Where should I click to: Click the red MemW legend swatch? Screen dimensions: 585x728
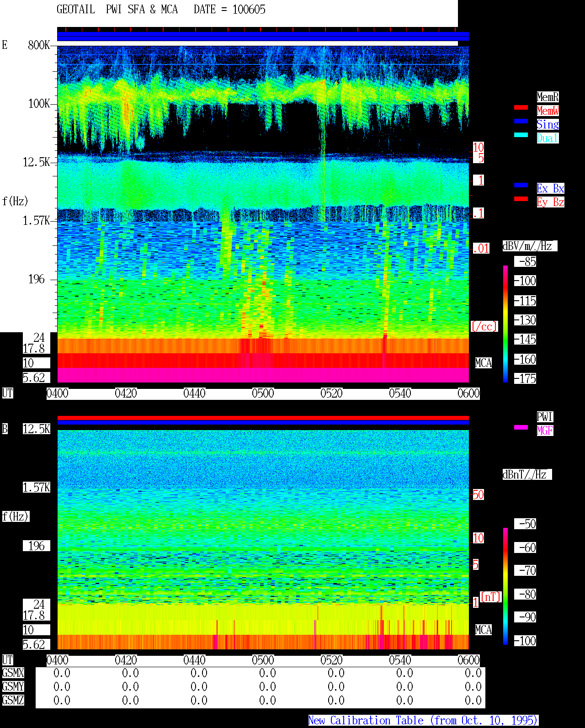(521, 107)
